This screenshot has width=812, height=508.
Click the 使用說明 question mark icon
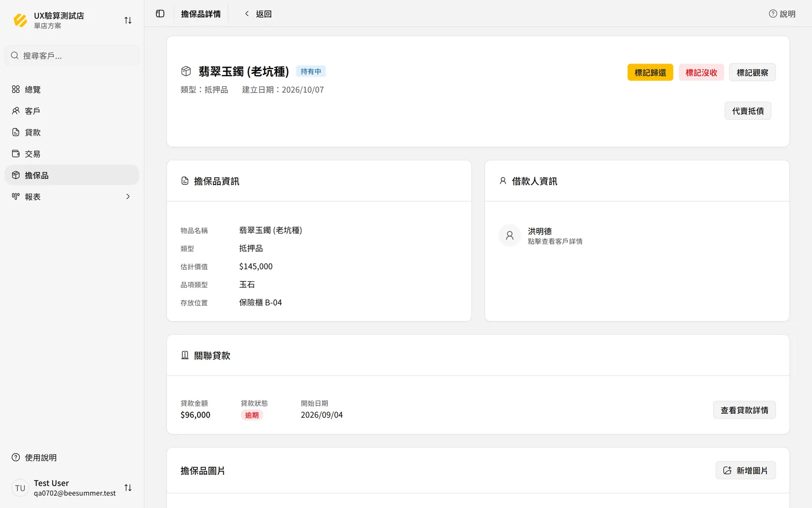click(16, 457)
